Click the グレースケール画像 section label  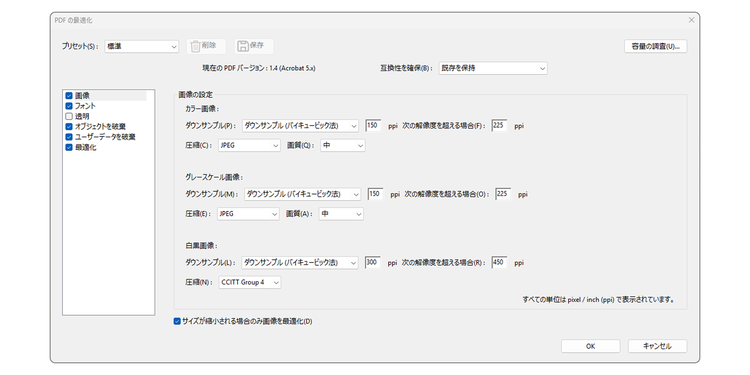coord(214,177)
